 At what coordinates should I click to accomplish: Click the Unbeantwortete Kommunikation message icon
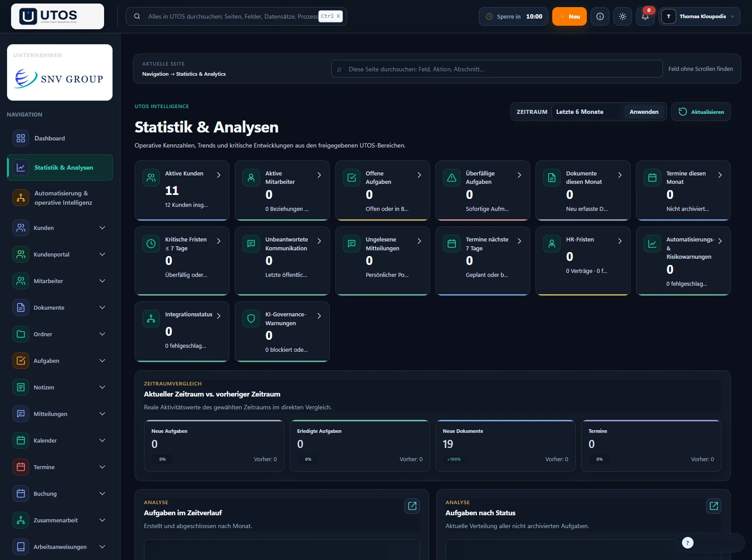[x=251, y=244]
